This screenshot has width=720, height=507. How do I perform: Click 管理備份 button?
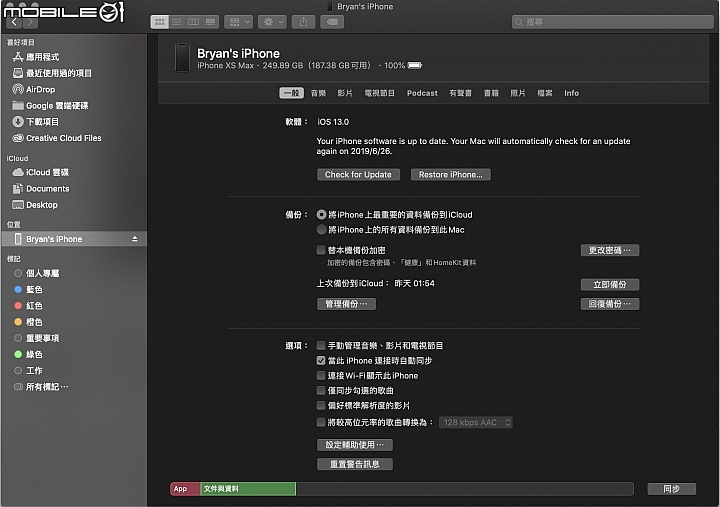(346, 304)
